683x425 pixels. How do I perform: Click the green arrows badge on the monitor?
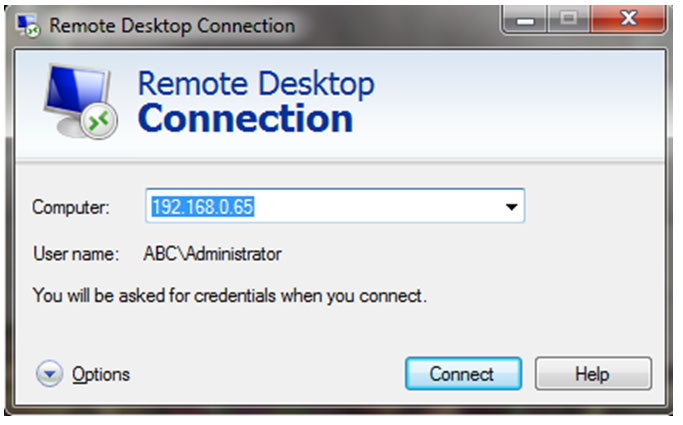pyautogui.click(x=99, y=121)
